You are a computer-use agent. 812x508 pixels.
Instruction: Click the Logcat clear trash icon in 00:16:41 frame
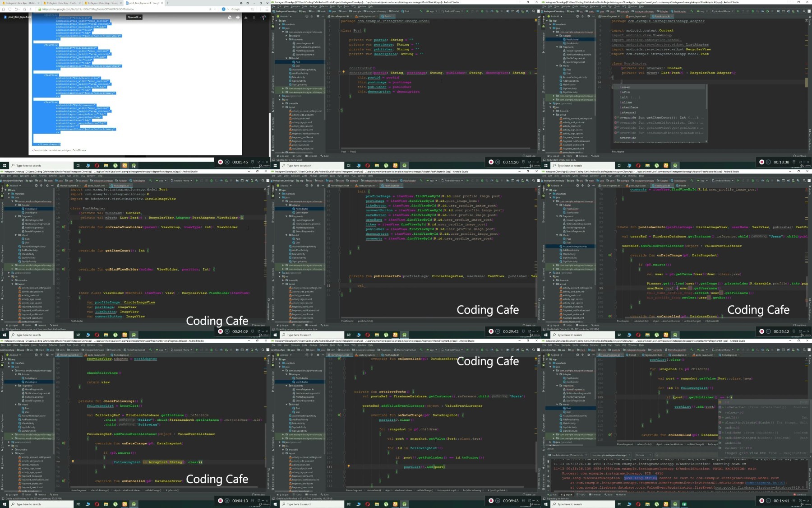[548, 461]
